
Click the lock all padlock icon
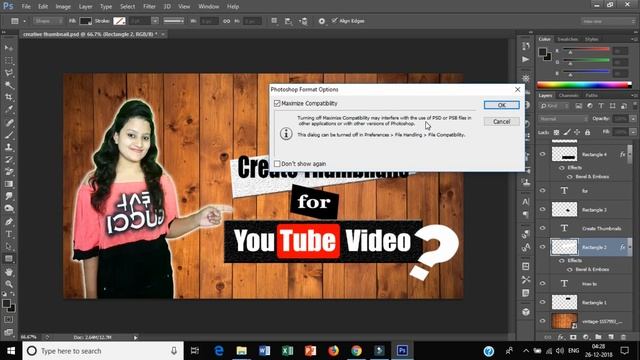[x=587, y=132]
